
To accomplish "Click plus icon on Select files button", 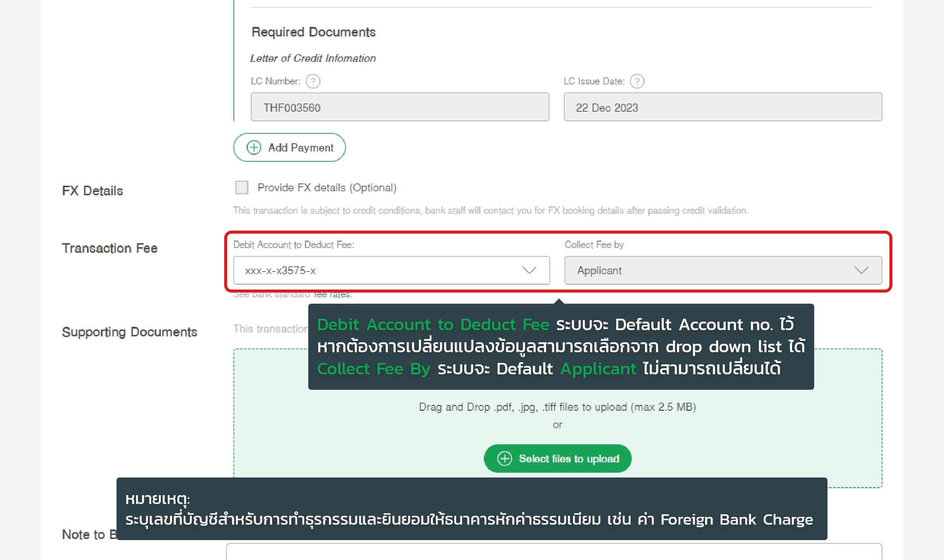I will pos(504,458).
